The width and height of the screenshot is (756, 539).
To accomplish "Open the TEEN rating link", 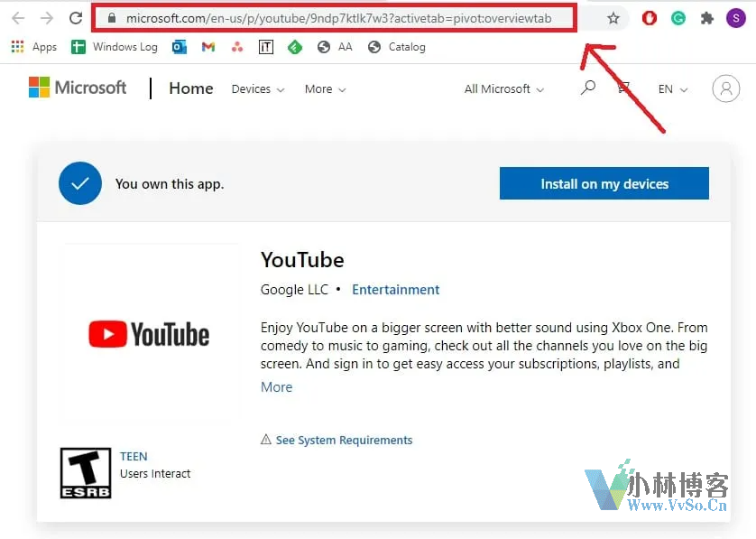I will (x=134, y=457).
